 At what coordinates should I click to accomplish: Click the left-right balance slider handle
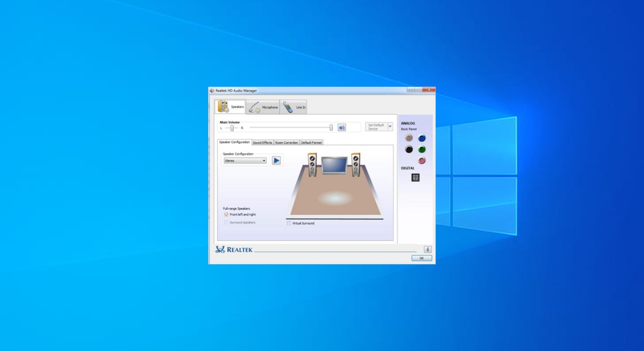click(x=232, y=128)
